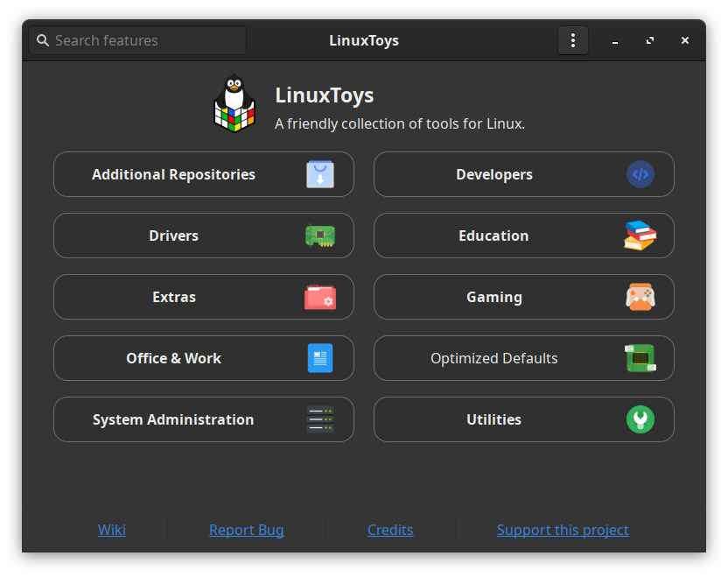Select the chip icon on Optimized Defaults

(x=640, y=358)
